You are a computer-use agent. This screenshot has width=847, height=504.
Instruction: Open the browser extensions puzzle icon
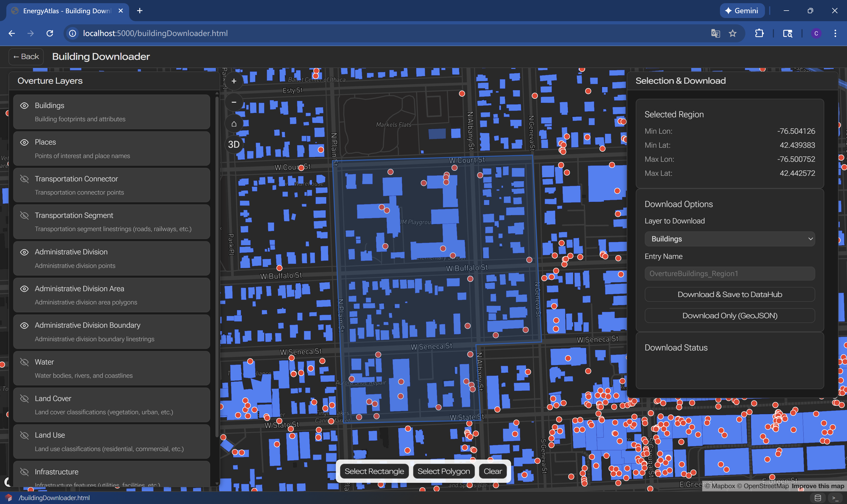tap(759, 33)
